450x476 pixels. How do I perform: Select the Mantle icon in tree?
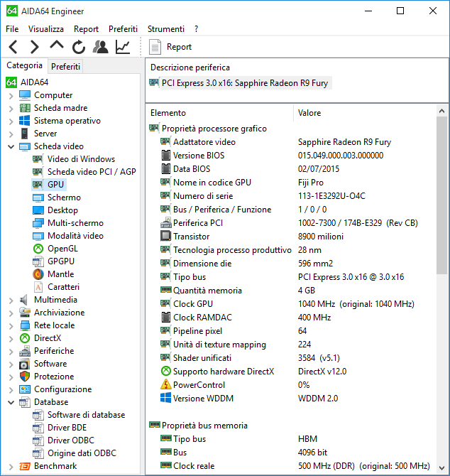coord(38,274)
